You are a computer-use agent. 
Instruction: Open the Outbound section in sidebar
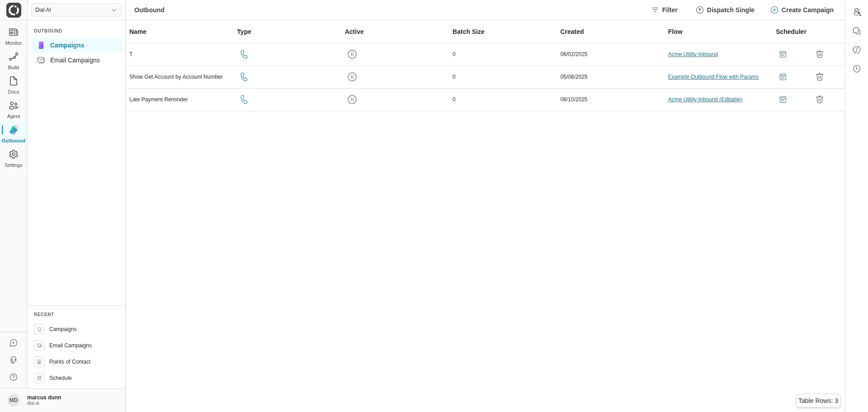pos(14,135)
